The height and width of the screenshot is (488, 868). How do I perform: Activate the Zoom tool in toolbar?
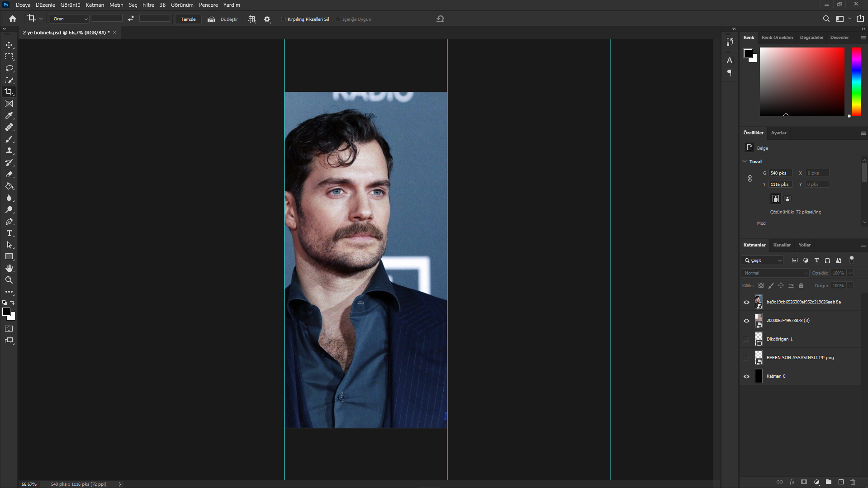(9, 280)
